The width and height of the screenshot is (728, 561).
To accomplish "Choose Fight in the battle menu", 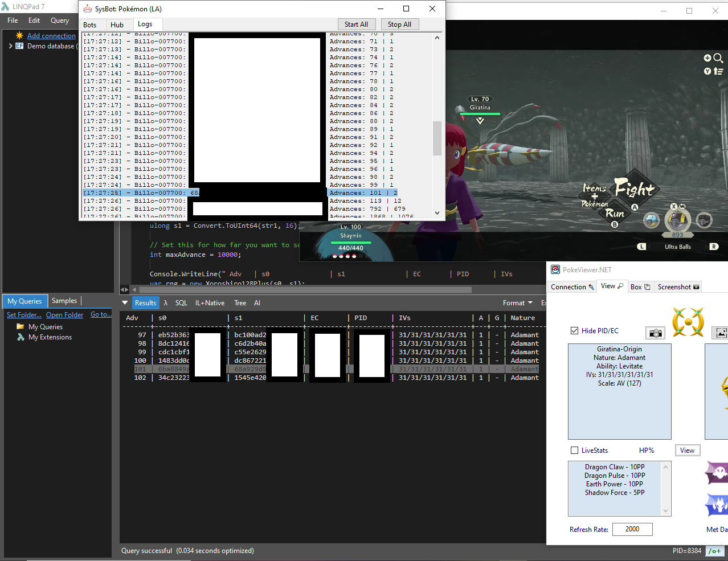I will pyautogui.click(x=635, y=189).
